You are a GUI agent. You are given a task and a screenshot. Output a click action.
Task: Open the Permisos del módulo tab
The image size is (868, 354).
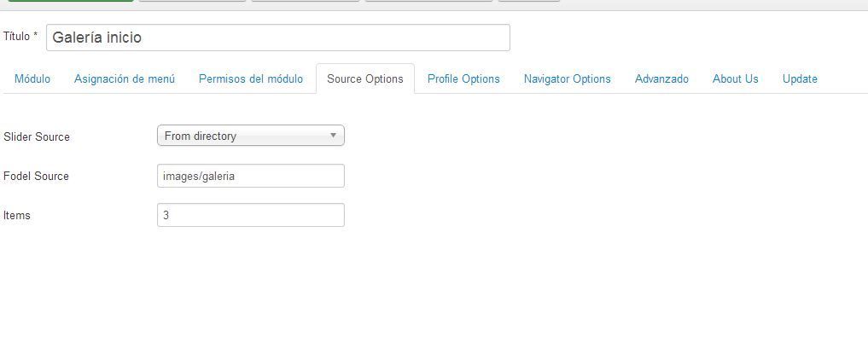point(251,79)
